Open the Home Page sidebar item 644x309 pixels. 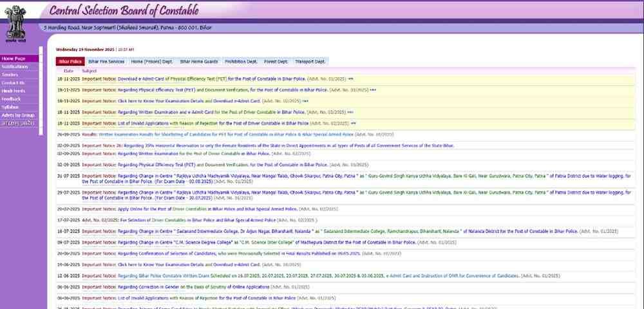13,59
